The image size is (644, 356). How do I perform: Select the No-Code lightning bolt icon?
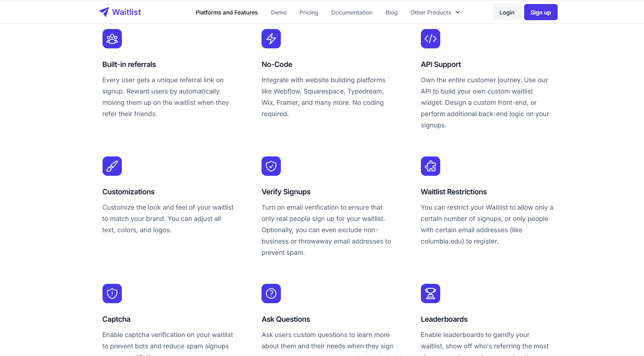(271, 39)
